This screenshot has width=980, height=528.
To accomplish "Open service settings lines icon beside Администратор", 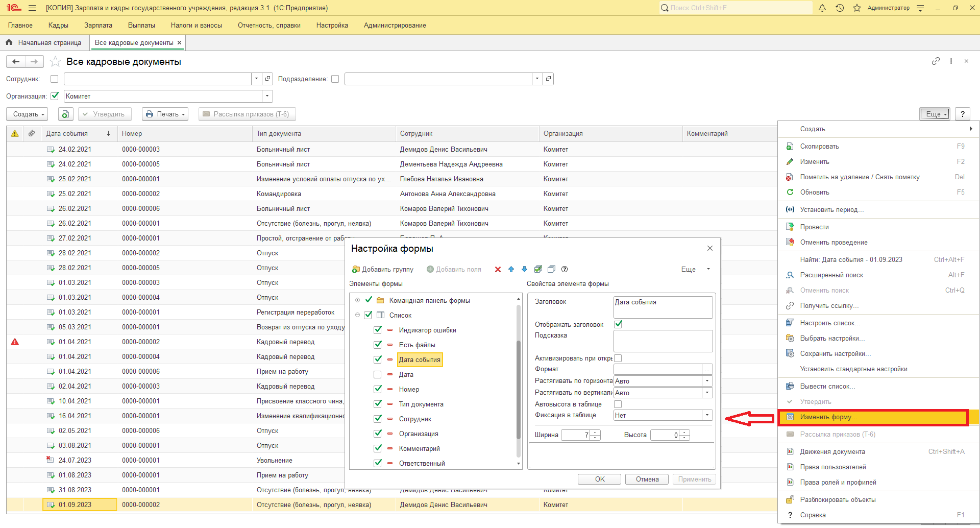I will pyautogui.click(x=920, y=8).
